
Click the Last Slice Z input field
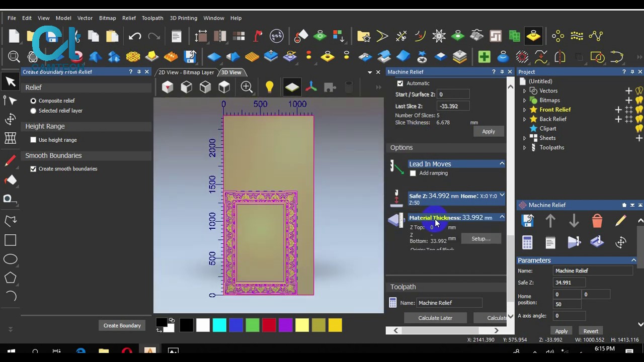(453, 107)
